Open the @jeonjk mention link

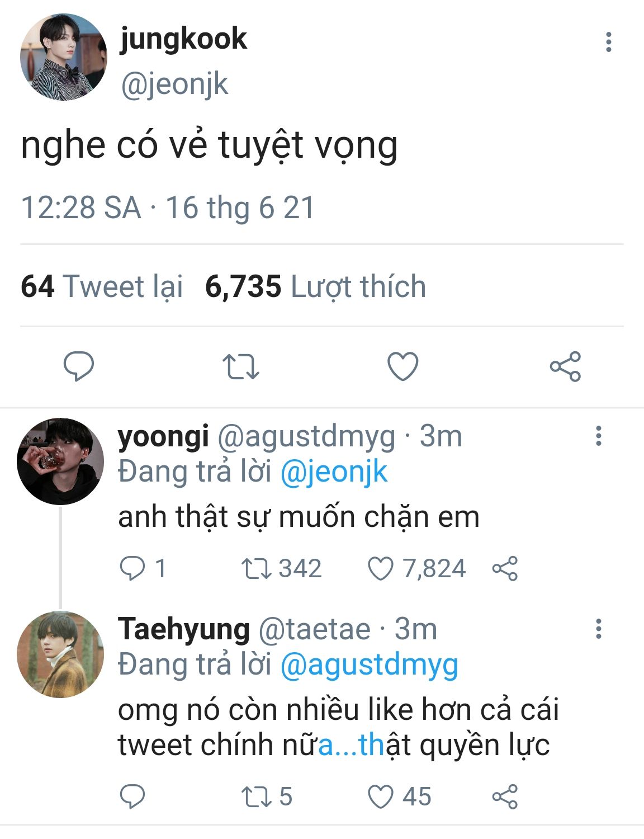[334, 472]
